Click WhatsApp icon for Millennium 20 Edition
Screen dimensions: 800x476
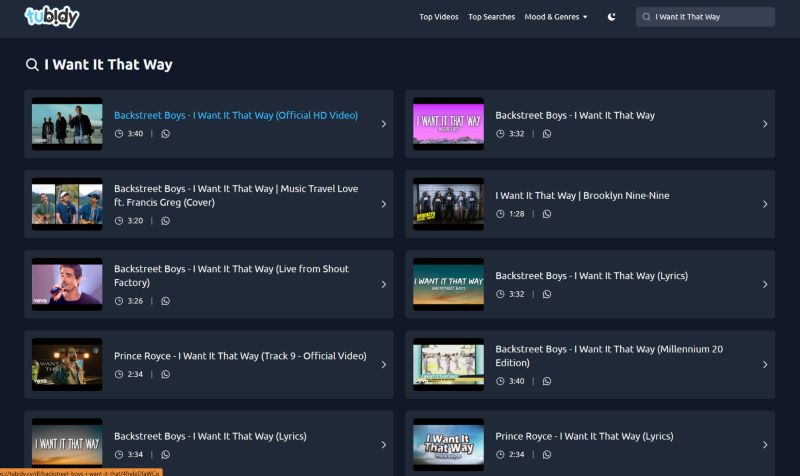547,381
